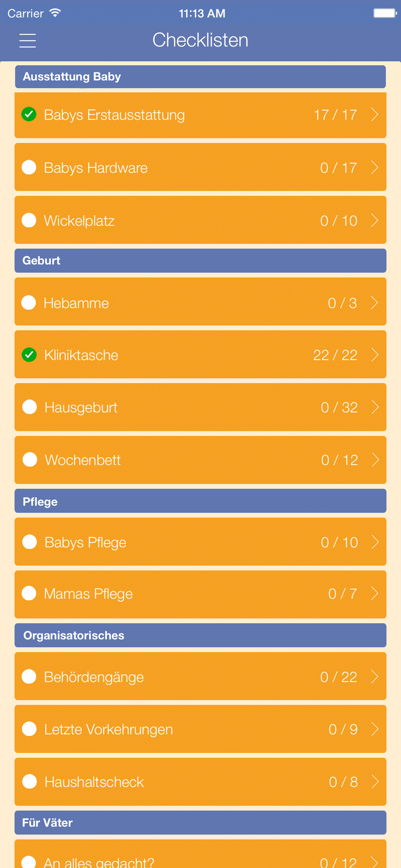Screen dimensions: 401x868
Task: Tap the battery icon in status bar
Action: pos(385,13)
